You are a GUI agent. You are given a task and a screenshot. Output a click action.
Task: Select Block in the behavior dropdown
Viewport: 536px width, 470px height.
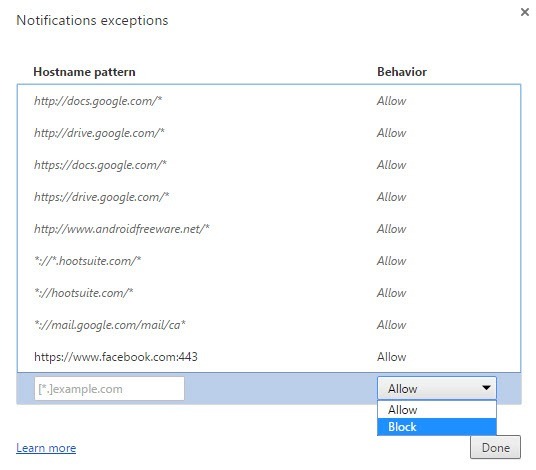(437, 427)
